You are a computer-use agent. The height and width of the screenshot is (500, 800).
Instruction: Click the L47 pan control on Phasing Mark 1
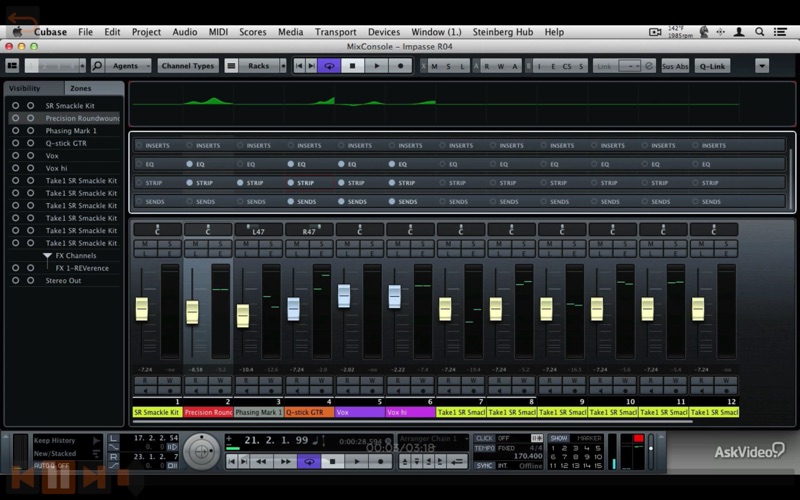(258, 230)
